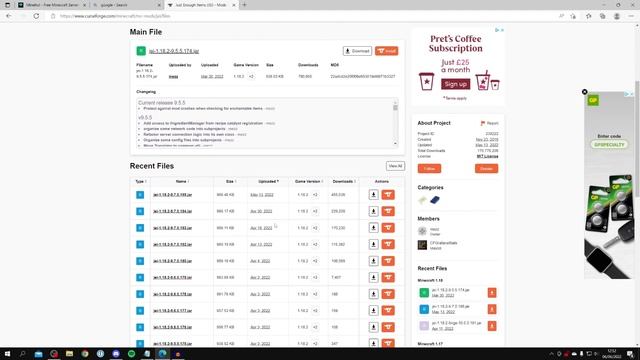Close the right-side GP battery ad
Viewport: 640px width, 360px height.
tap(584, 92)
